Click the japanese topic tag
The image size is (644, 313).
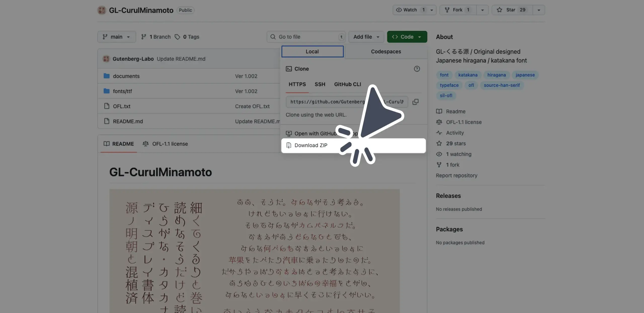(x=525, y=75)
